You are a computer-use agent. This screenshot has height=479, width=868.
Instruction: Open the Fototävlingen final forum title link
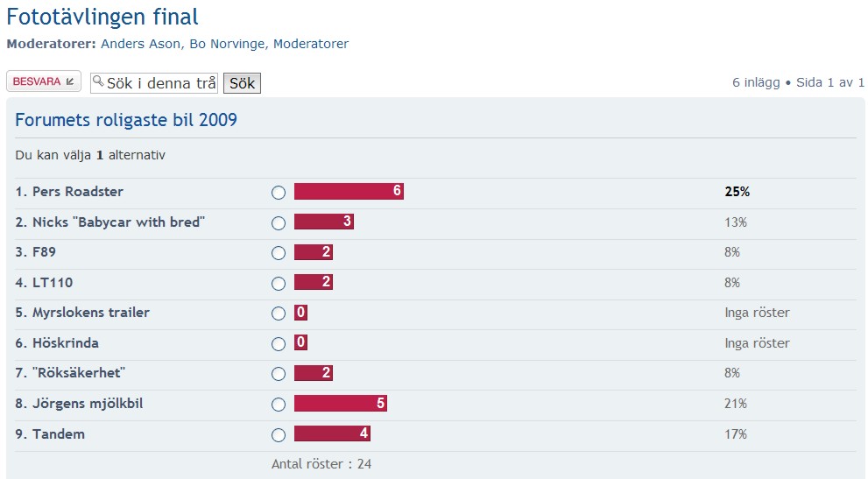(x=102, y=17)
